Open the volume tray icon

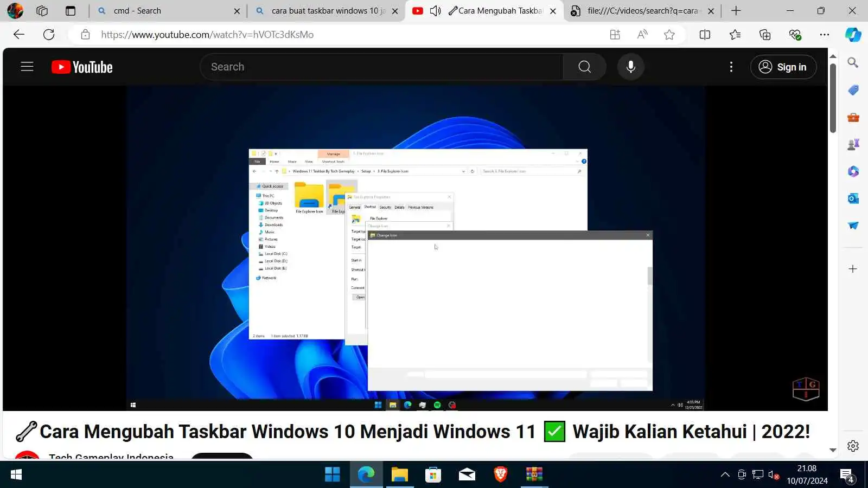[x=774, y=475]
